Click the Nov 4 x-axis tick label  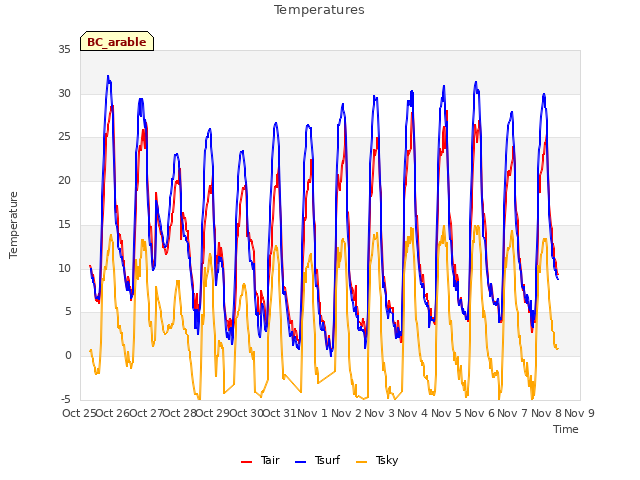pyautogui.click(x=413, y=413)
